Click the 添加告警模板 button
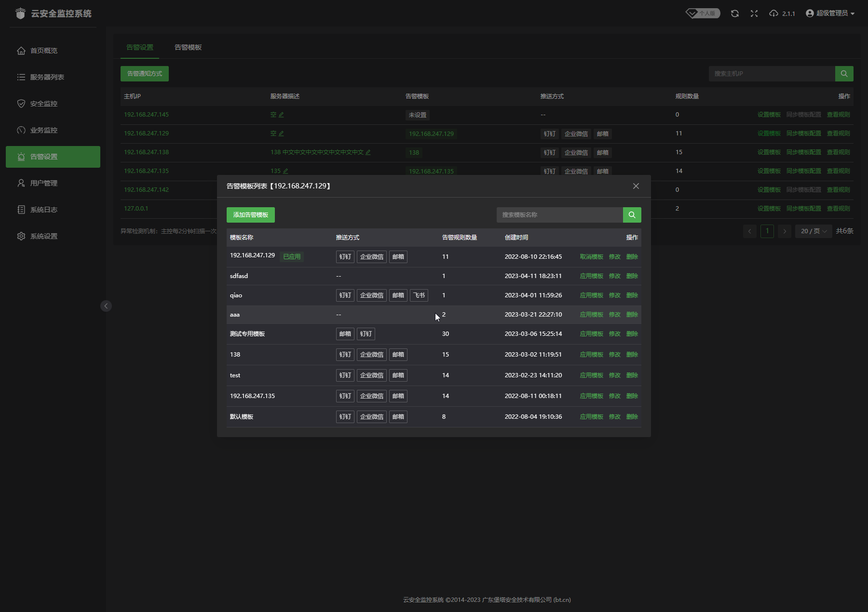 (250, 215)
